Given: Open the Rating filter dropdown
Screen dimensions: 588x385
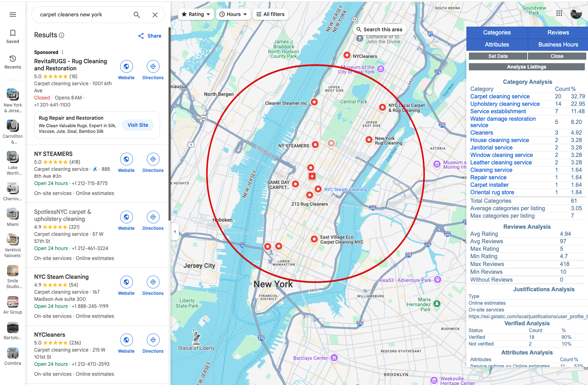Looking at the screenshot, I should 196,14.
